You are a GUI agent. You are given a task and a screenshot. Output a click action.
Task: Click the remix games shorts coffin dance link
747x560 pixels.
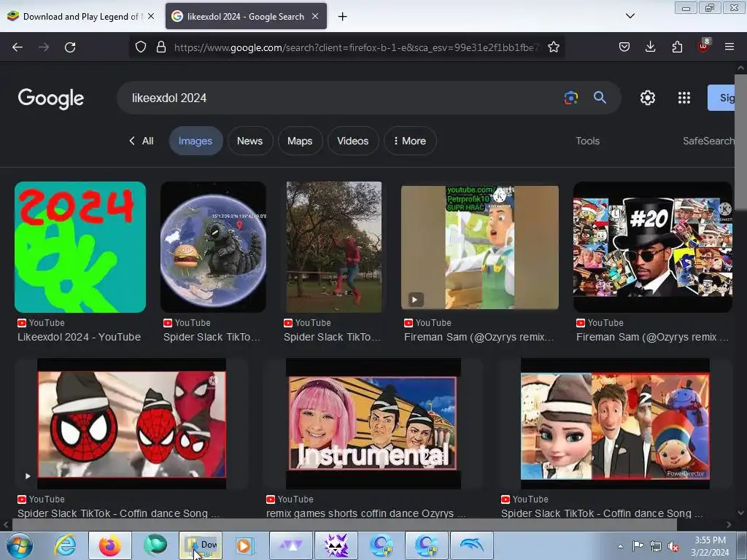coord(366,513)
